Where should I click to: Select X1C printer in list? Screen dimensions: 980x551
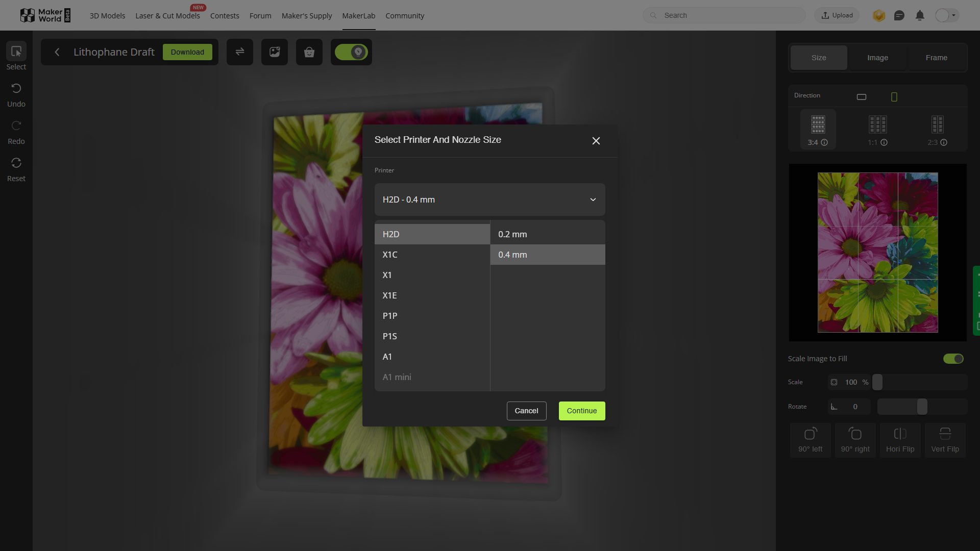coord(432,255)
